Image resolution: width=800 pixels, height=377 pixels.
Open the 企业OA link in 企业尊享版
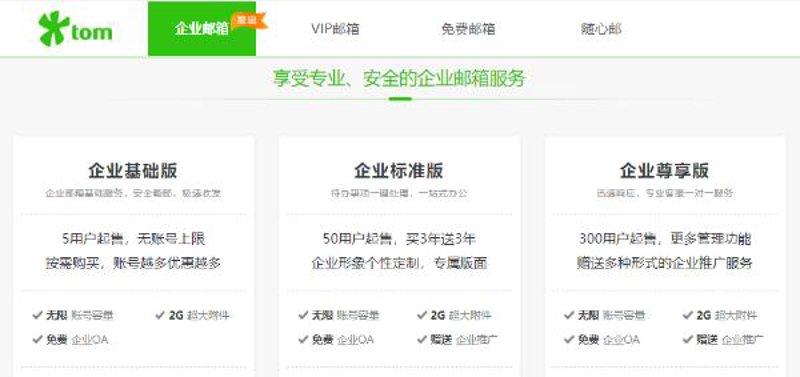(x=621, y=340)
